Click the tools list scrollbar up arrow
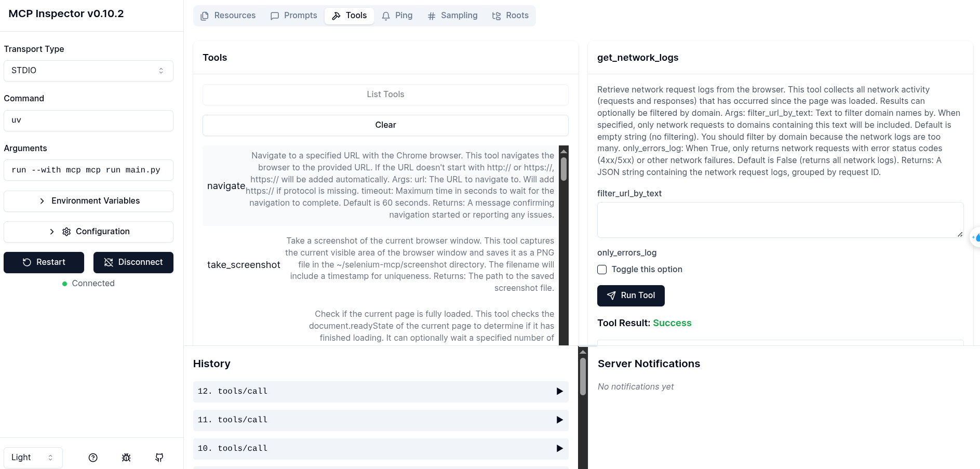Screen dimensions: 980x469 click(563, 151)
